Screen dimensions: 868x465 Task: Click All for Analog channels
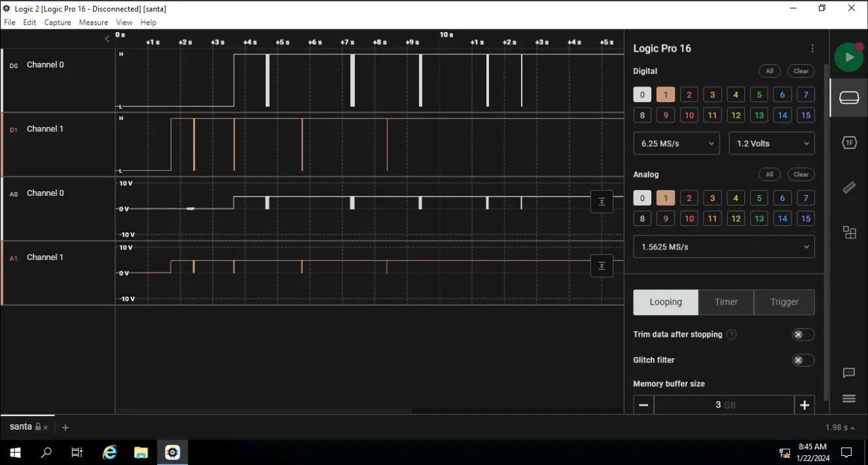(x=769, y=174)
